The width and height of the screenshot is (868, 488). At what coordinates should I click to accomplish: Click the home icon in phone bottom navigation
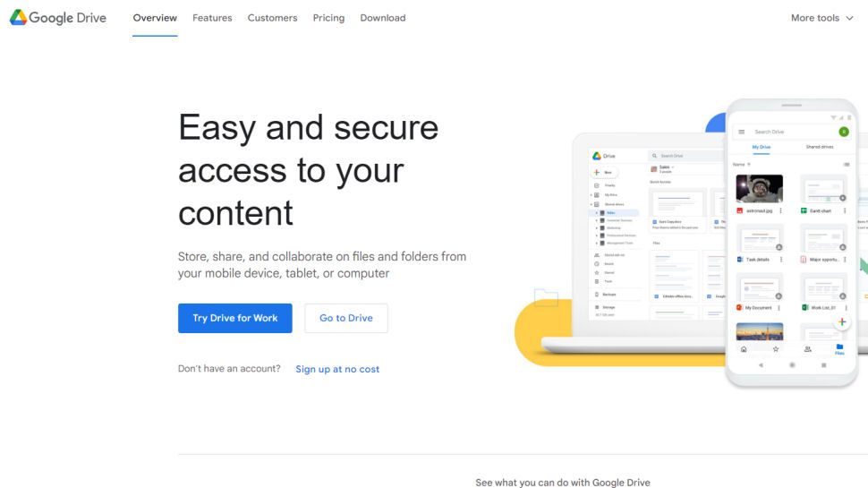pyautogui.click(x=744, y=349)
